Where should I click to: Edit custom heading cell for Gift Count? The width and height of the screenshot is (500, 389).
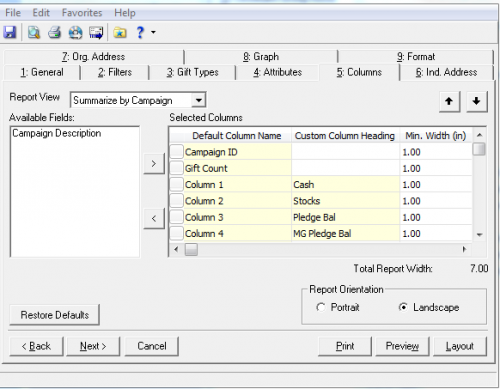pyautogui.click(x=345, y=168)
